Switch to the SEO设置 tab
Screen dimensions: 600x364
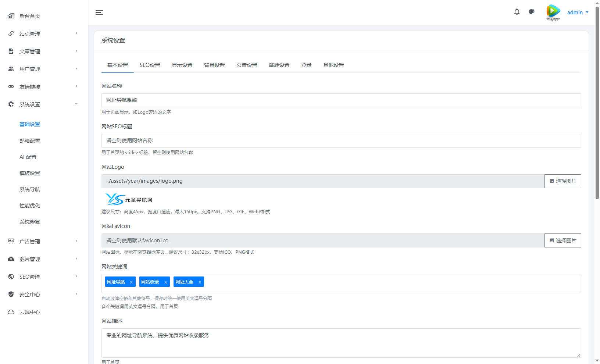[x=150, y=65]
